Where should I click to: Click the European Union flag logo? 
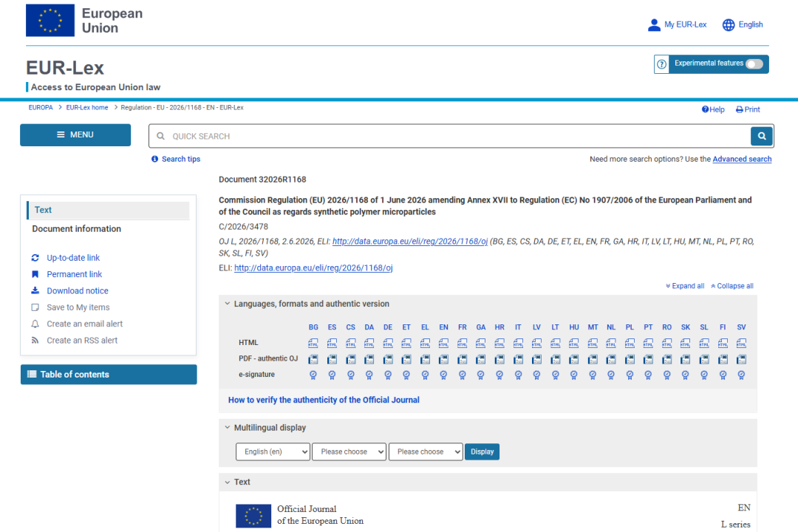pos(50,21)
